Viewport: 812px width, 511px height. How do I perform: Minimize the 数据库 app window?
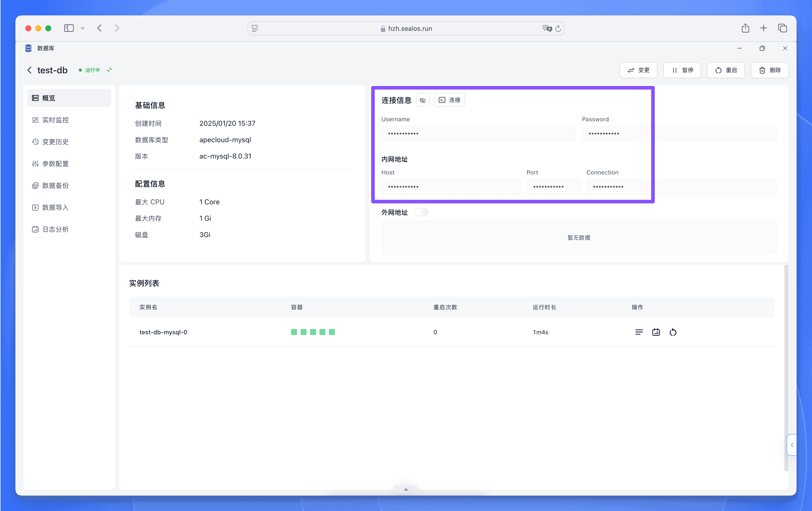[739, 48]
